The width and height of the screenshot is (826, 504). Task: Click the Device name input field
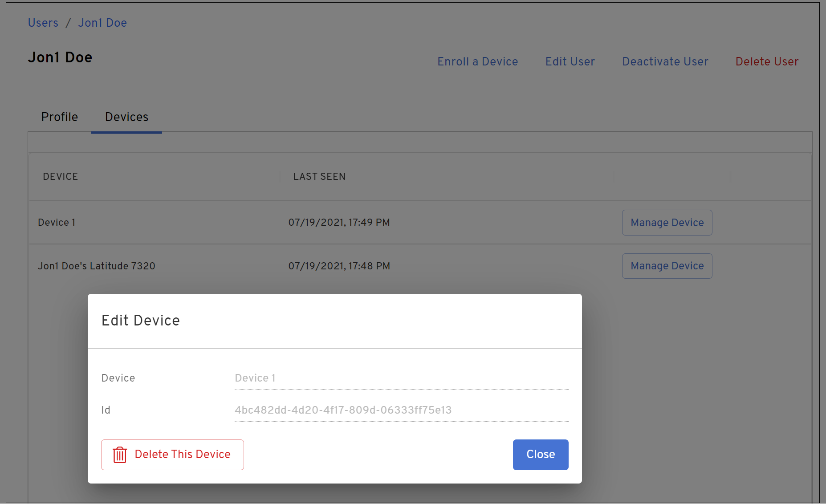click(x=401, y=378)
